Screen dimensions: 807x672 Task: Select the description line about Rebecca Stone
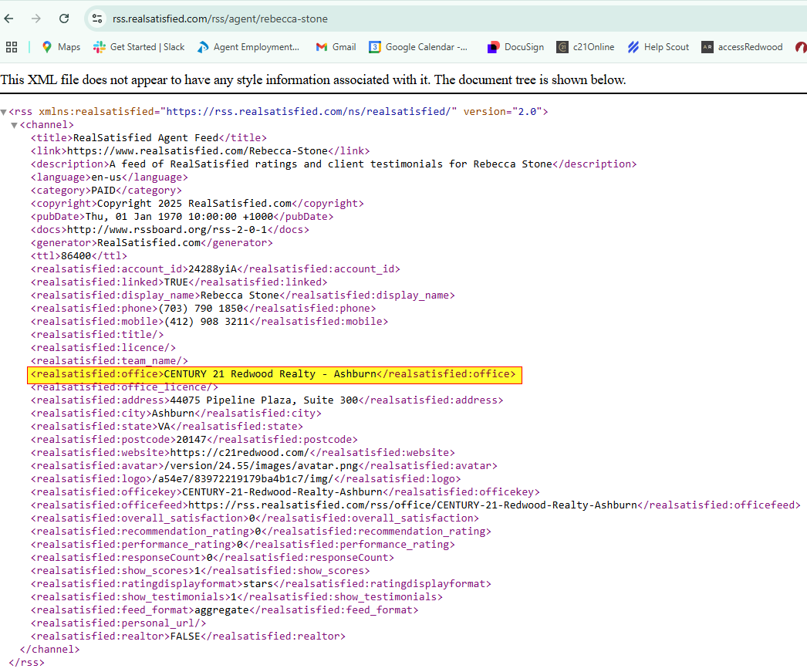point(333,164)
